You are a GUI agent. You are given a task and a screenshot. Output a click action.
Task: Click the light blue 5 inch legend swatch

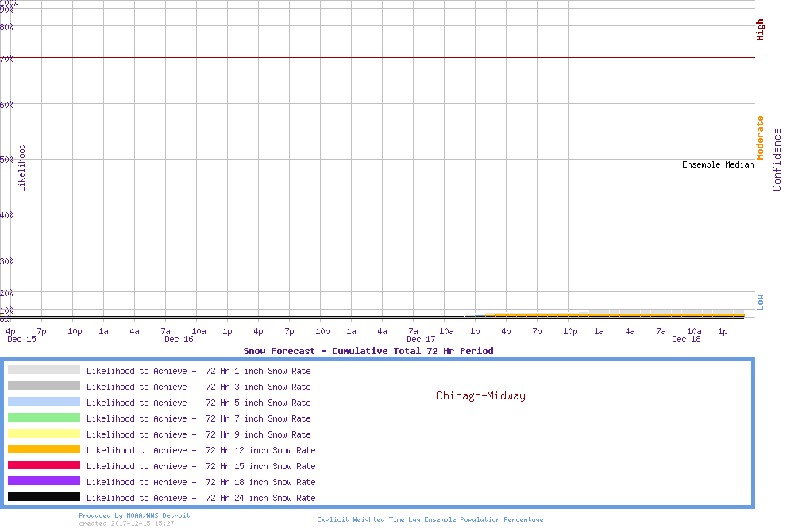44,402
